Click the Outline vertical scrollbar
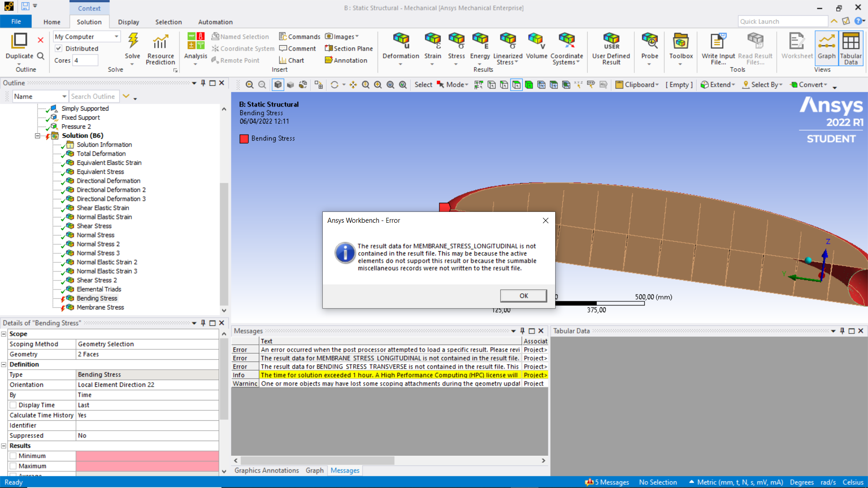Image resolution: width=868 pixels, height=488 pixels. [224, 244]
